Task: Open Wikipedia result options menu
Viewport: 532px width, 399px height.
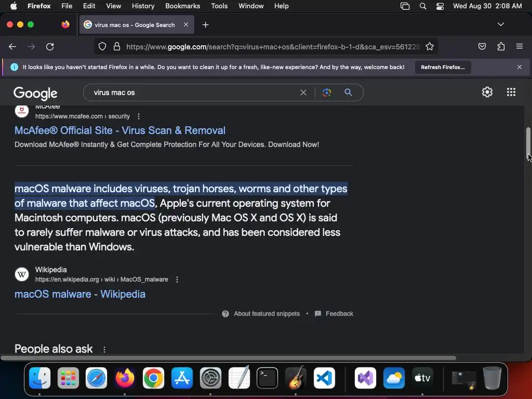Action: pos(177,280)
